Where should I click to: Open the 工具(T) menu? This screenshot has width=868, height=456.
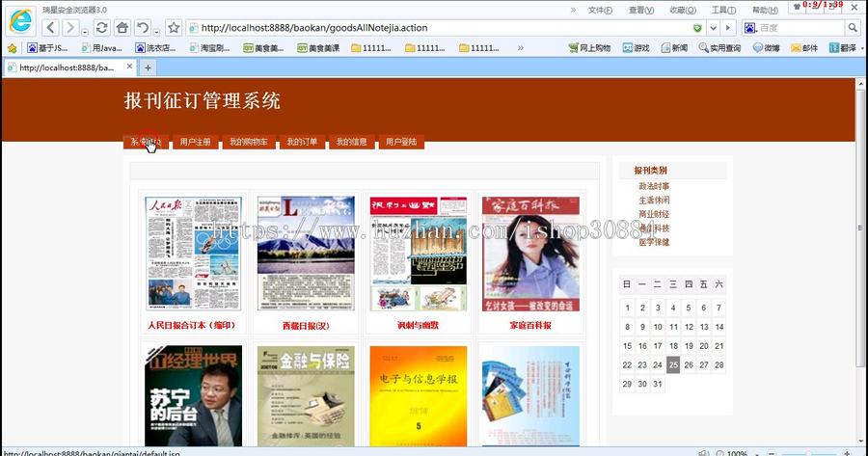coord(723,10)
